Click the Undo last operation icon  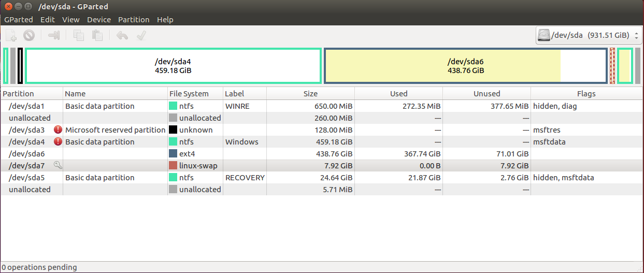(x=122, y=35)
